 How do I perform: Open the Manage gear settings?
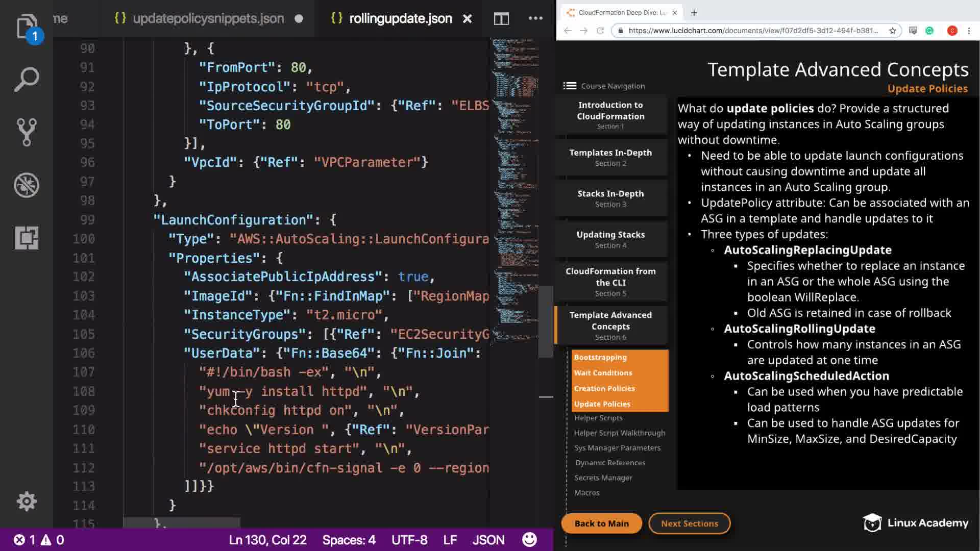tap(27, 502)
